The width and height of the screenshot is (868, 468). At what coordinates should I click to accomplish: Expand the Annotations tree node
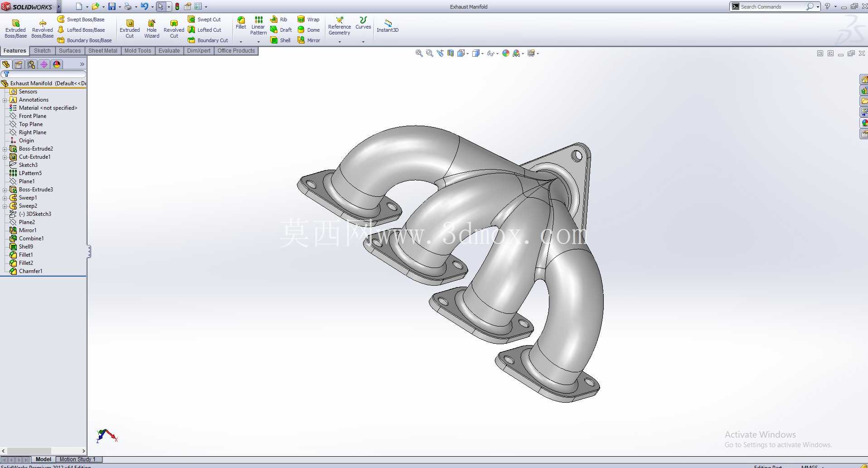pos(5,100)
